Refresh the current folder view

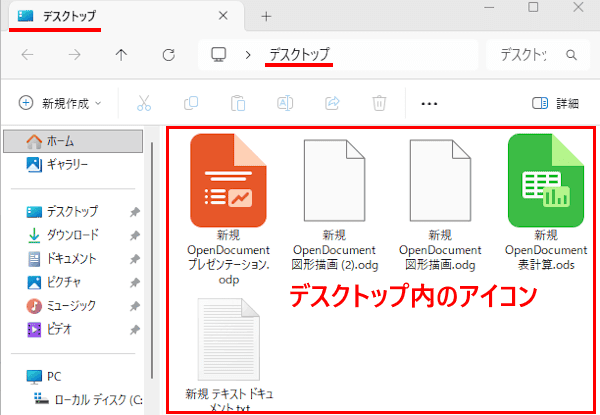tap(169, 55)
